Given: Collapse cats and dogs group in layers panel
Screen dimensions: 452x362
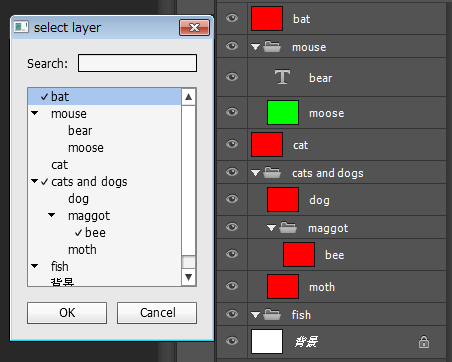Looking at the screenshot, I should click(x=256, y=173).
